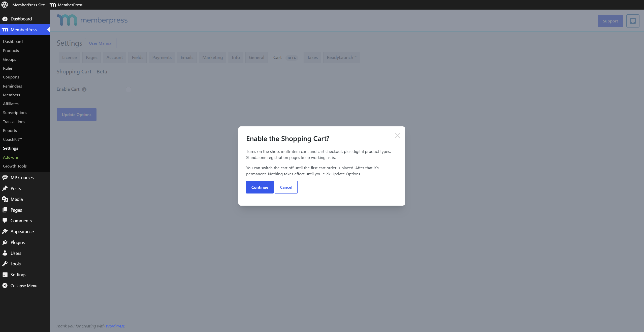Screen dimensions: 644x332
Task: Open CoachKit in MemberPress submenu
Action: [13, 139]
